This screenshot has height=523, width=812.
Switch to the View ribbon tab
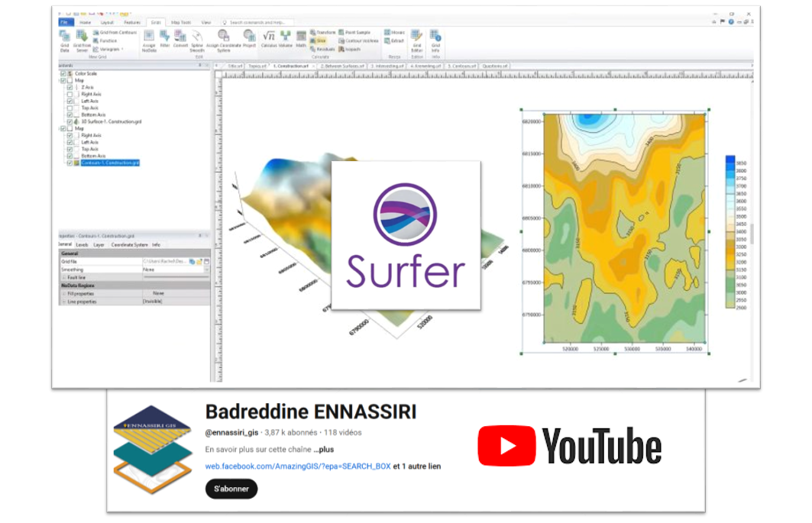point(206,22)
